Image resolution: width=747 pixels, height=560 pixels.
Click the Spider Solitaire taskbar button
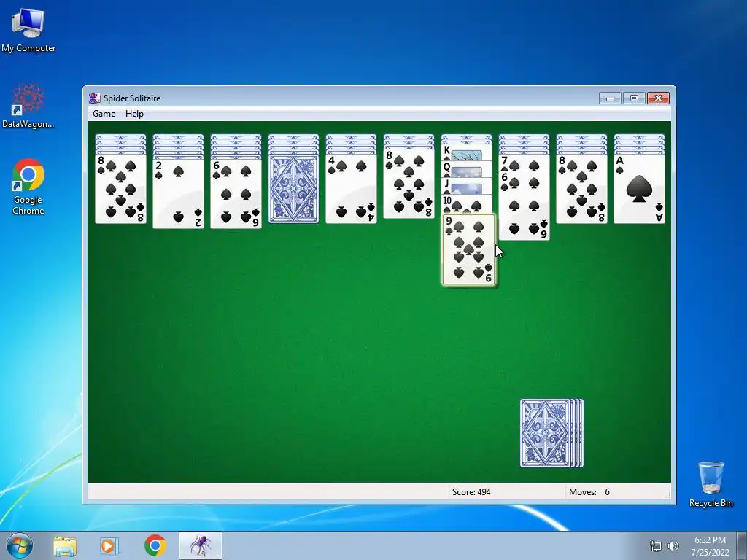201,545
